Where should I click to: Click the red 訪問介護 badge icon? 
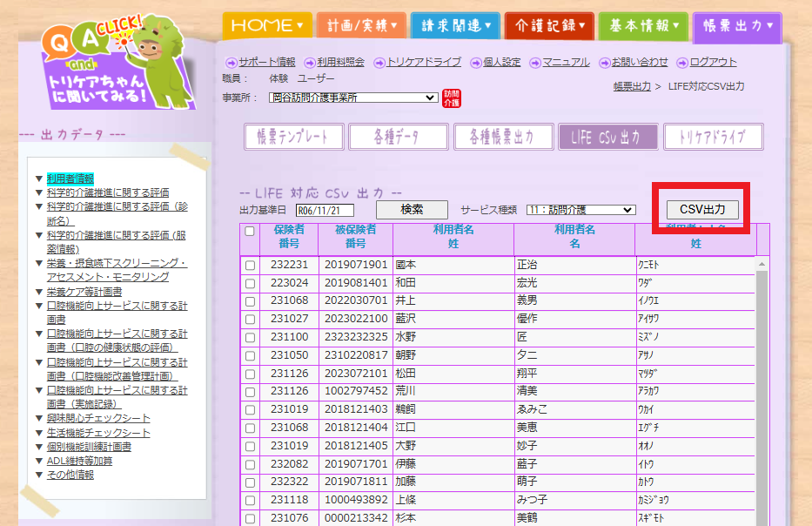[452, 98]
